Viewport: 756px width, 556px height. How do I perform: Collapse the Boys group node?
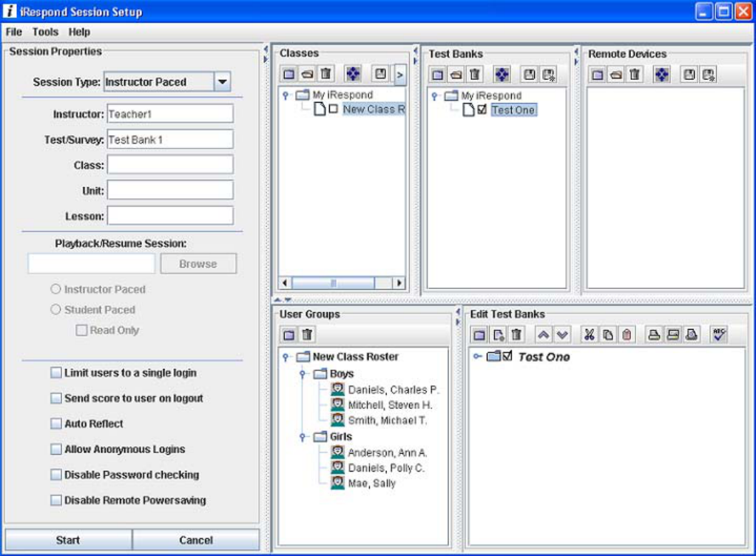click(303, 373)
